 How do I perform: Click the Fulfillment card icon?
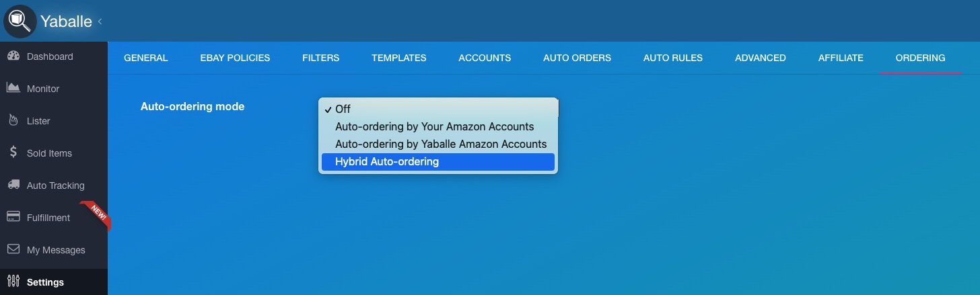click(13, 217)
